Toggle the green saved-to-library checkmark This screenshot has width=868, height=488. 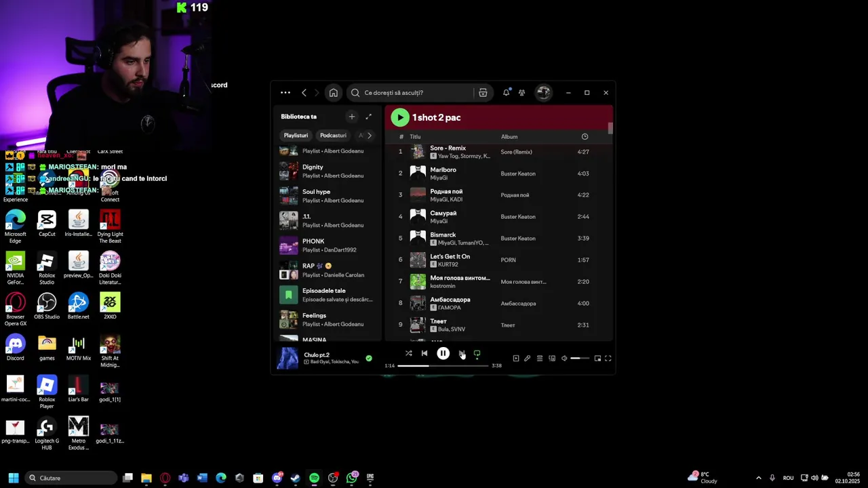pyautogui.click(x=369, y=358)
